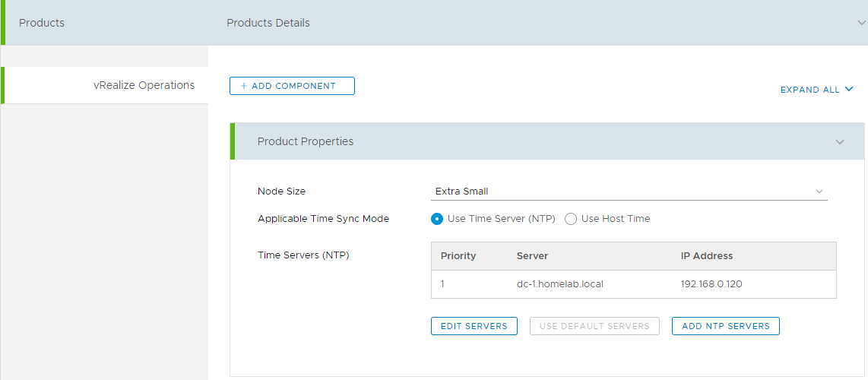Select vRealize Operations in the products list

tap(105, 85)
